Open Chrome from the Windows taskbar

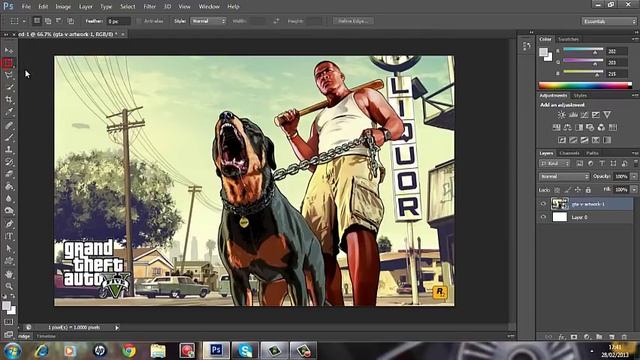click(x=129, y=351)
